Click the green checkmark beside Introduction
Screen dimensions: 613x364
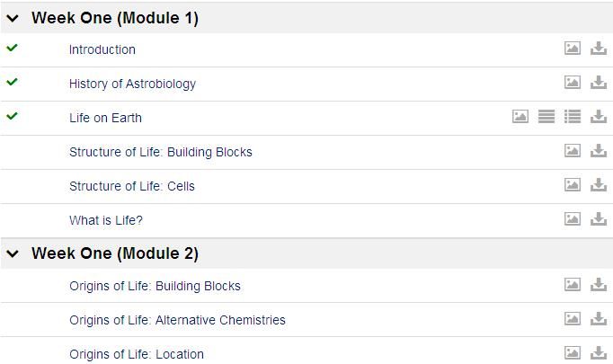(x=12, y=49)
